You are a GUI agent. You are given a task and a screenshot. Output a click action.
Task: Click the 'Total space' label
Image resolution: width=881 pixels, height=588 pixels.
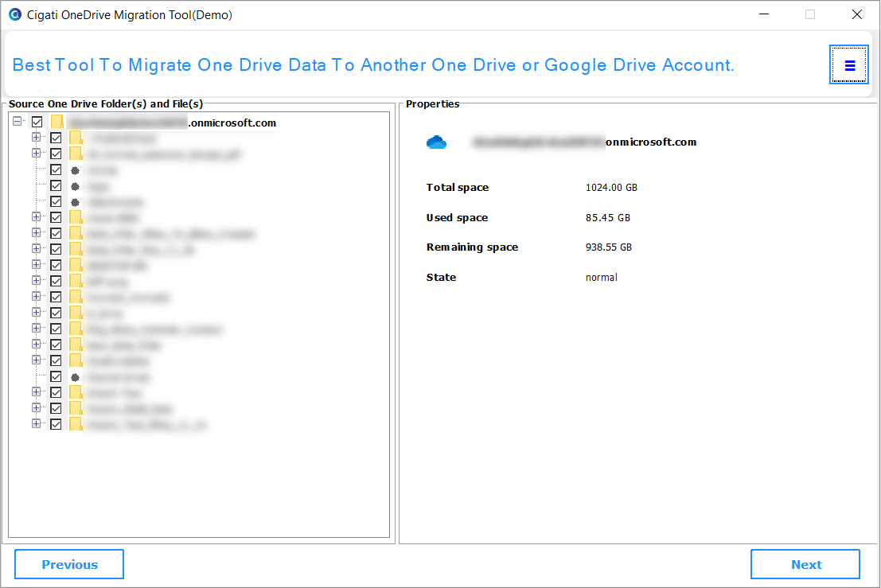pos(458,188)
